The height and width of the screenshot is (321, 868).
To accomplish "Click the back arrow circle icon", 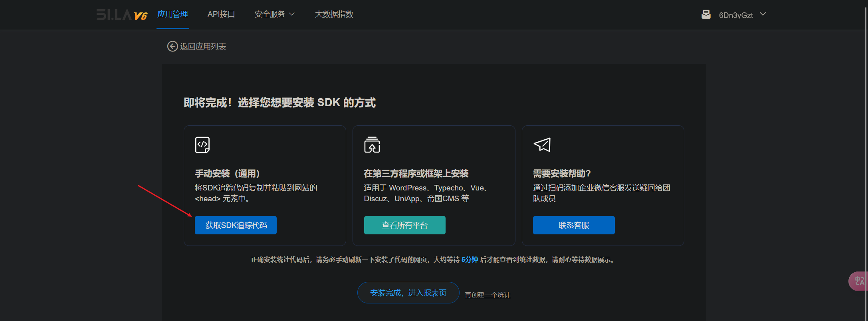I will [x=172, y=46].
